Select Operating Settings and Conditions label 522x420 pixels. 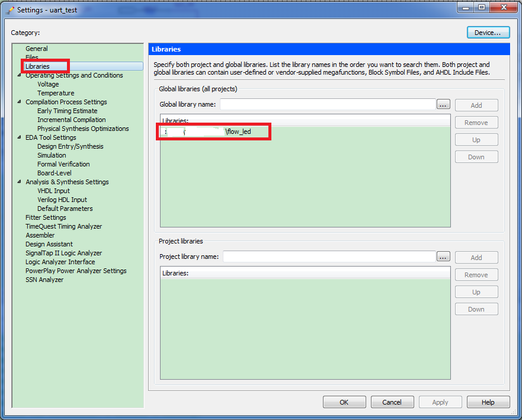(x=74, y=75)
